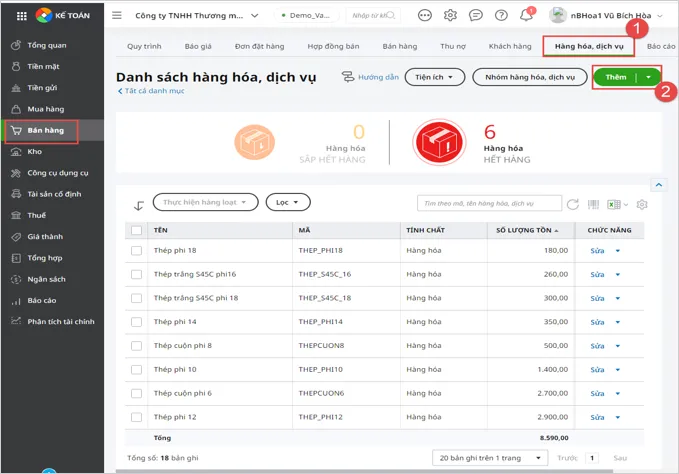The height and width of the screenshot is (474, 679).
Task: Click the help question mark icon
Action: tap(501, 15)
